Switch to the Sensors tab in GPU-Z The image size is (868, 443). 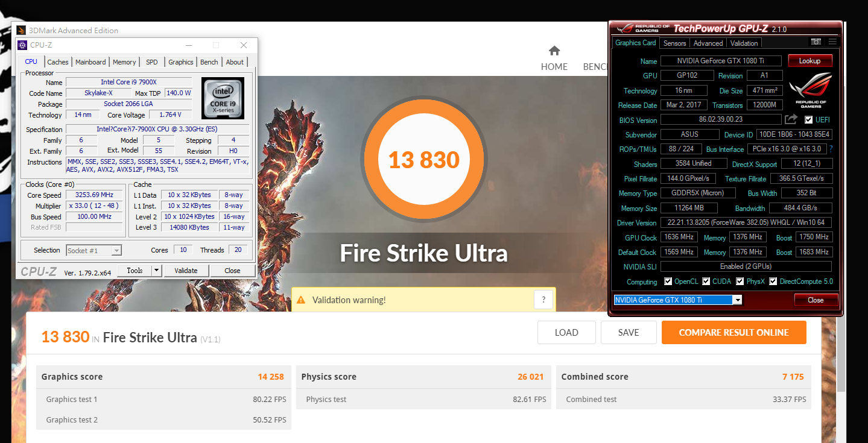[674, 43]
